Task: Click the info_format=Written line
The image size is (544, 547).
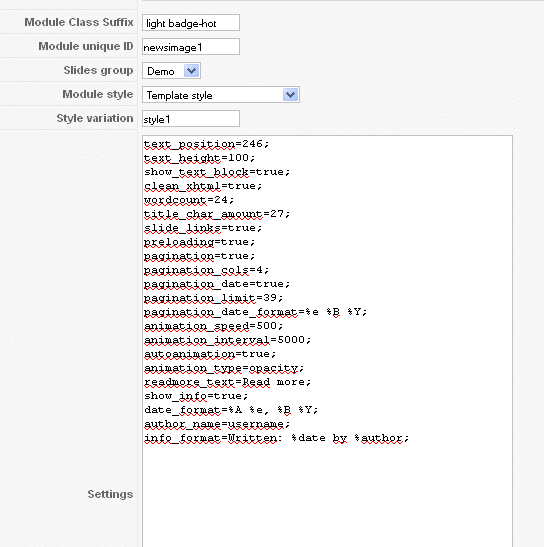Action: point(276,438)
